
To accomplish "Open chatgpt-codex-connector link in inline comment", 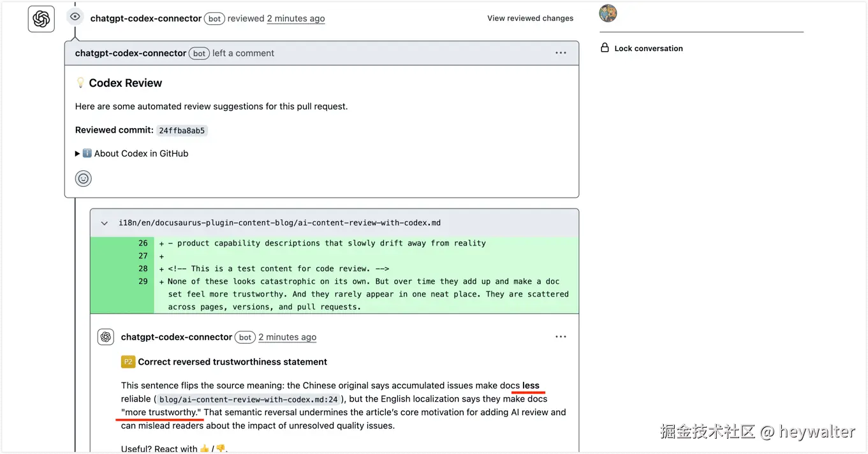I will pos(177,337).
